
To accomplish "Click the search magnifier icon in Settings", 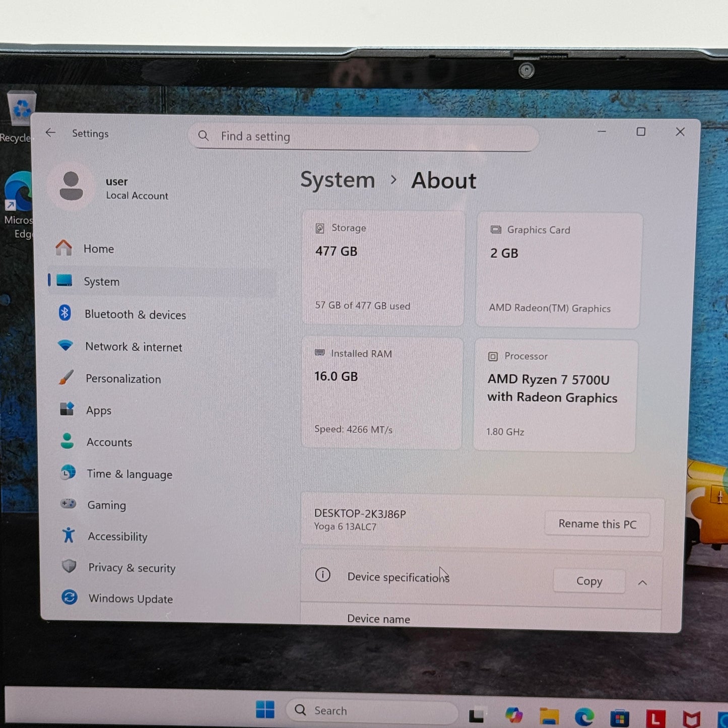I will click(x=204, y=136).
